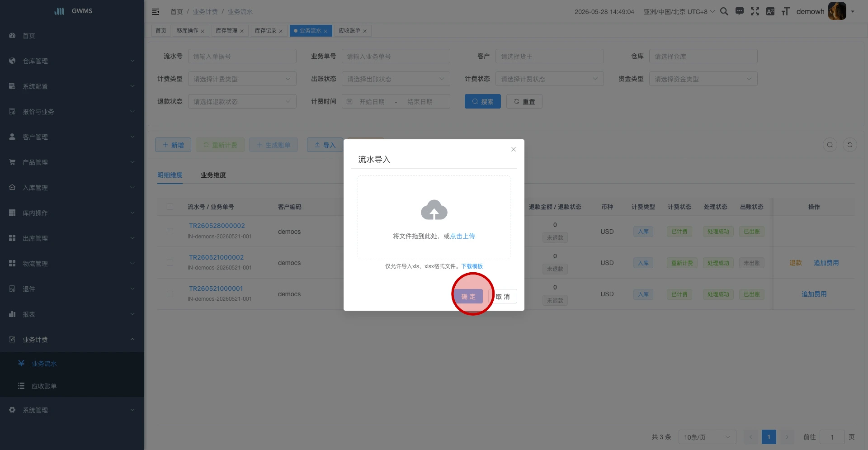Open the chat message icon in the top bar

[740, 11]
